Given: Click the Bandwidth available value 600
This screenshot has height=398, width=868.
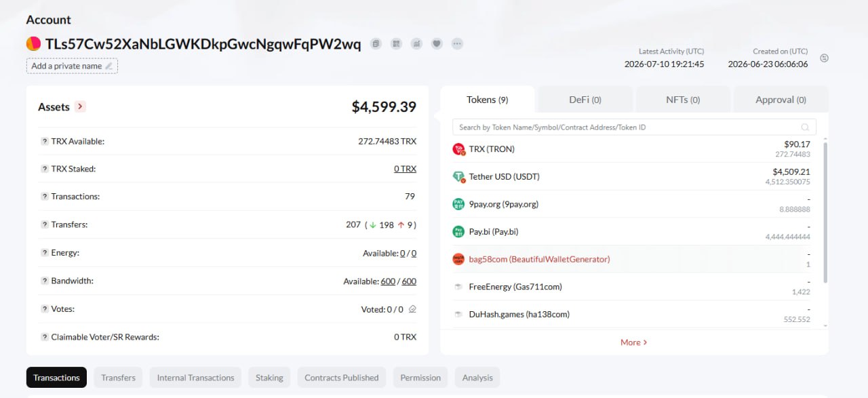Looking at the screenshot, I should click(388, 281).
